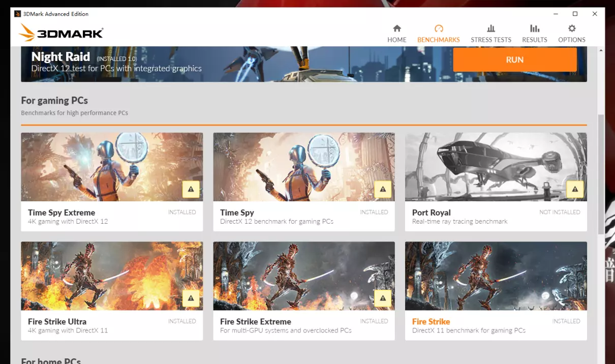
Task: Click the Results bar graph icon
Action: (x=535, y=28)
